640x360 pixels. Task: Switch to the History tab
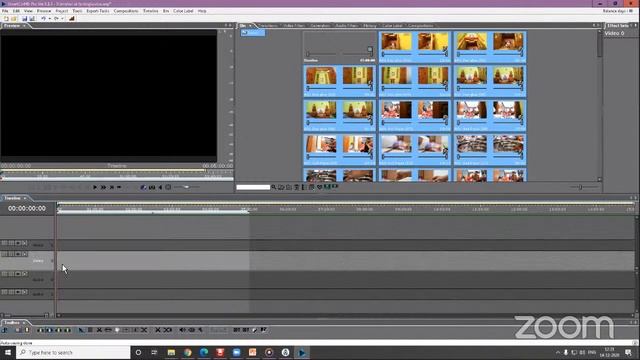pos(370,26)
